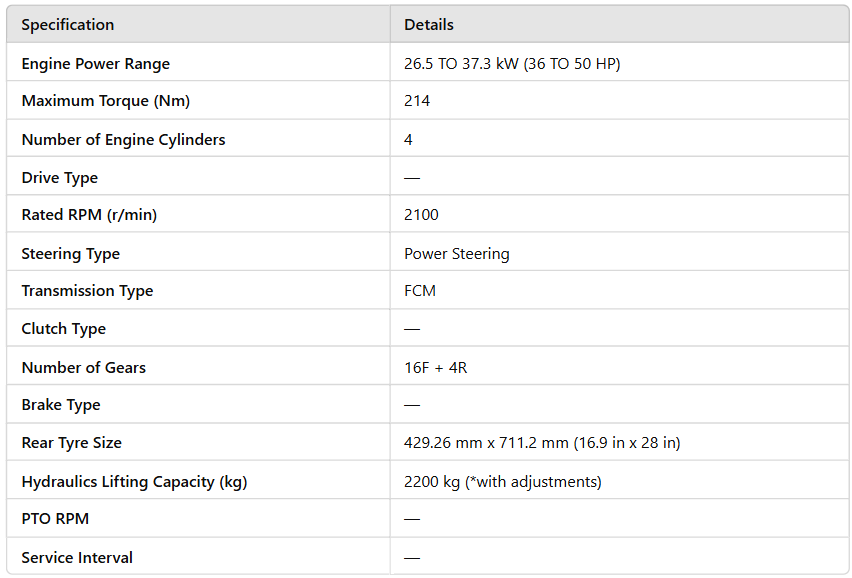Click the Specification column header
852x578 pixels.
click(68, 25)
